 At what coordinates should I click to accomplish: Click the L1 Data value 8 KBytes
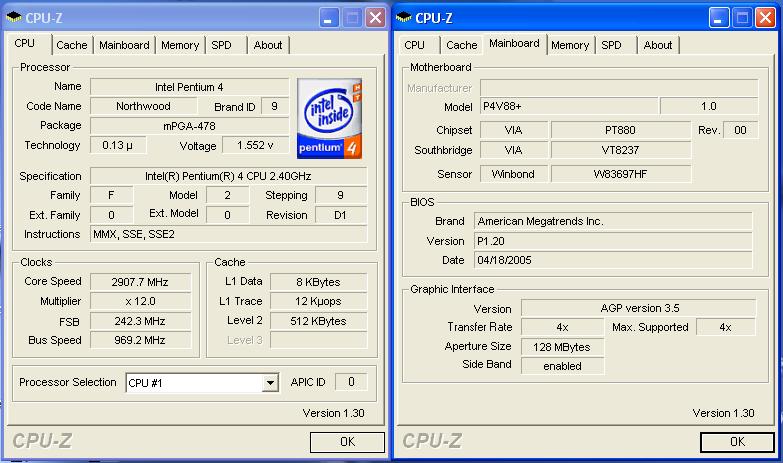click(318, 282)
